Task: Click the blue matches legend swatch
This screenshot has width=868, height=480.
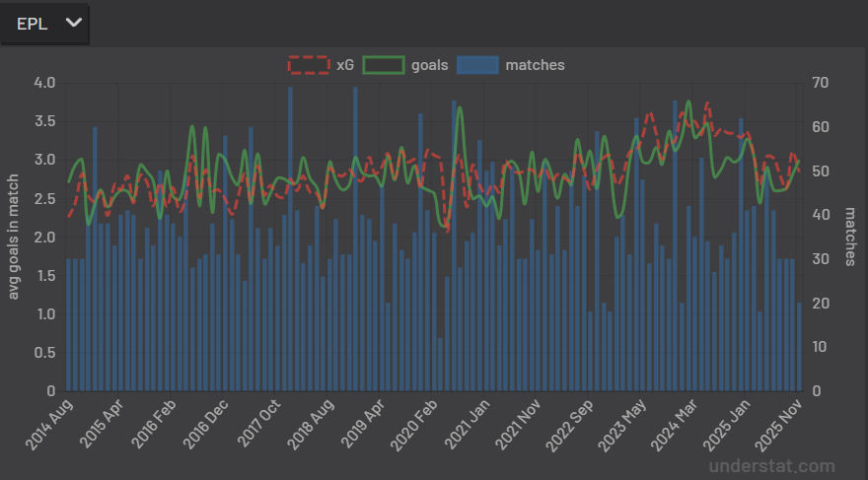Action: pos(478,65)
